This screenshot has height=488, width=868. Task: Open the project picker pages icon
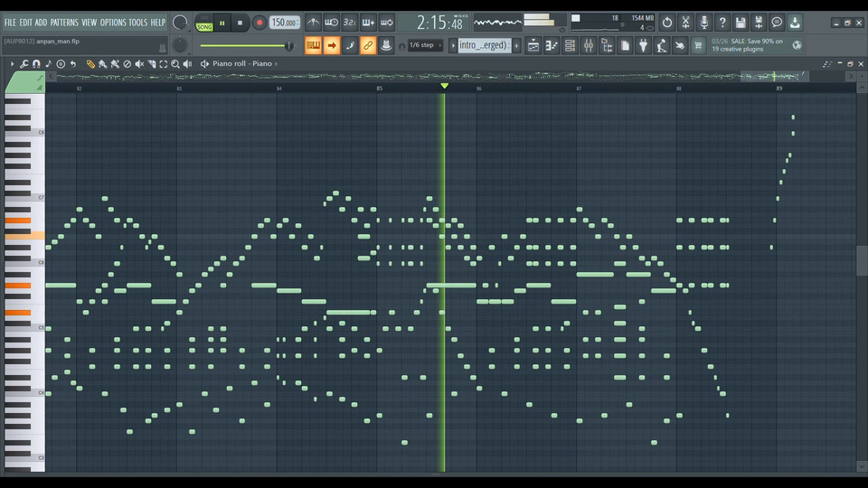[625, 46]
